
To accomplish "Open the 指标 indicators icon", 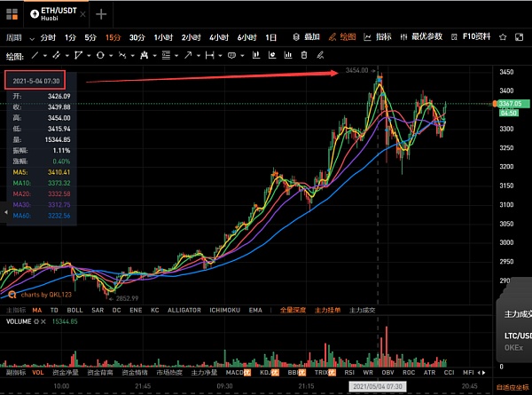I will click(x=378, y=37).
